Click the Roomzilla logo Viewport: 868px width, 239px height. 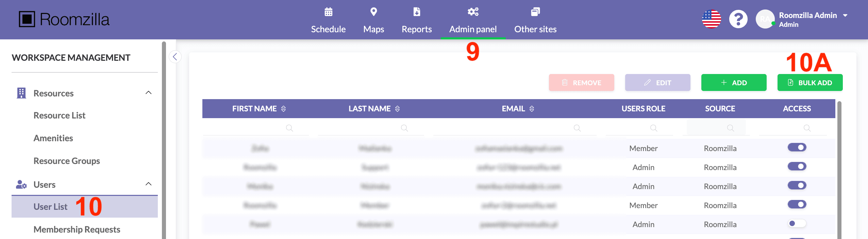(x=64, y=19)
